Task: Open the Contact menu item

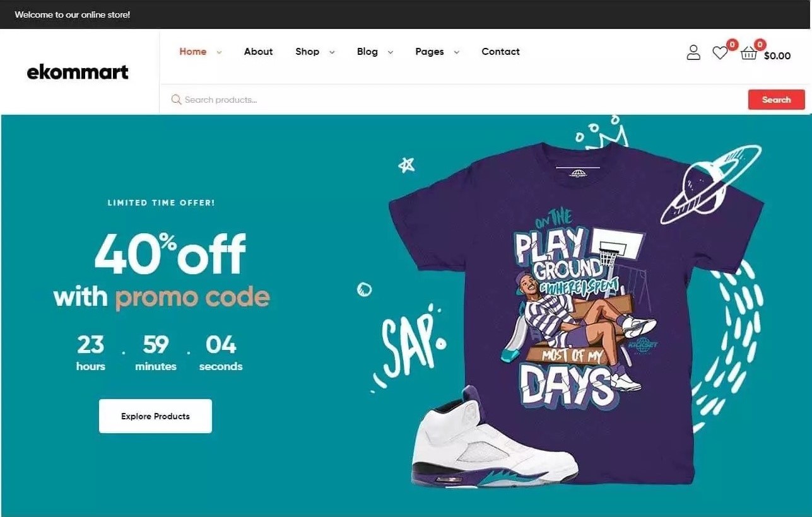Action: pos(500,52)
